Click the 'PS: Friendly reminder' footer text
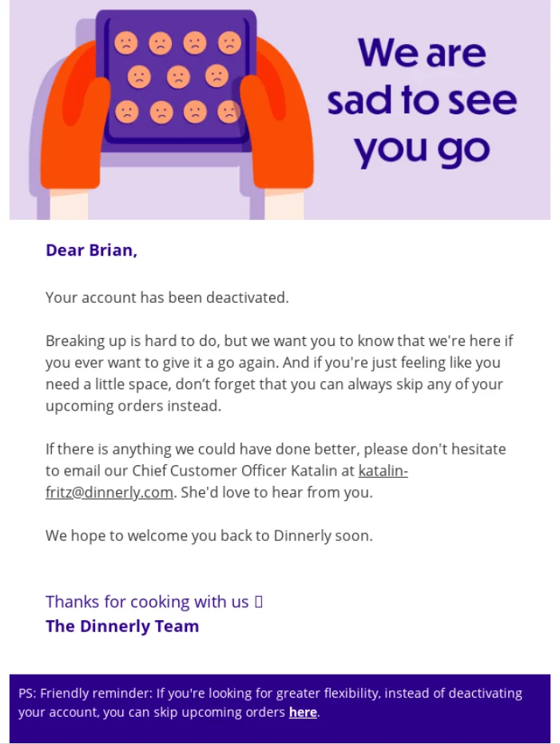Viewport: 560px width, 744px height. [270, 694]
